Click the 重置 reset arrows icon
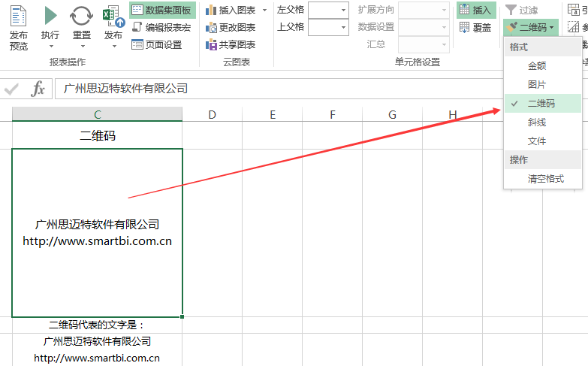 point(81,16)
